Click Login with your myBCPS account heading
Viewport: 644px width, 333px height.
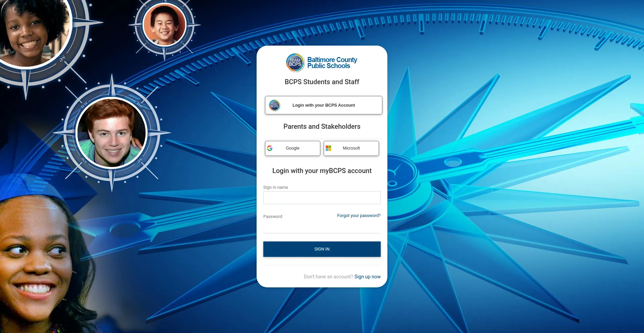pyautogui.click(x=322, y=171)
